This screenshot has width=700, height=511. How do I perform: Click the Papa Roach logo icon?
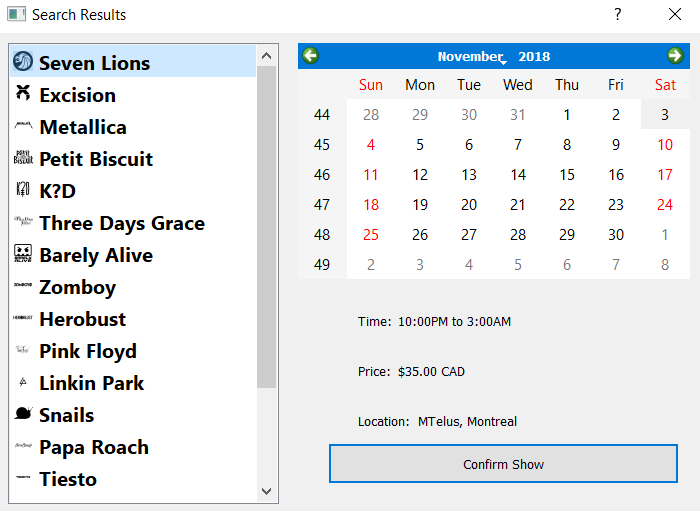23,445
